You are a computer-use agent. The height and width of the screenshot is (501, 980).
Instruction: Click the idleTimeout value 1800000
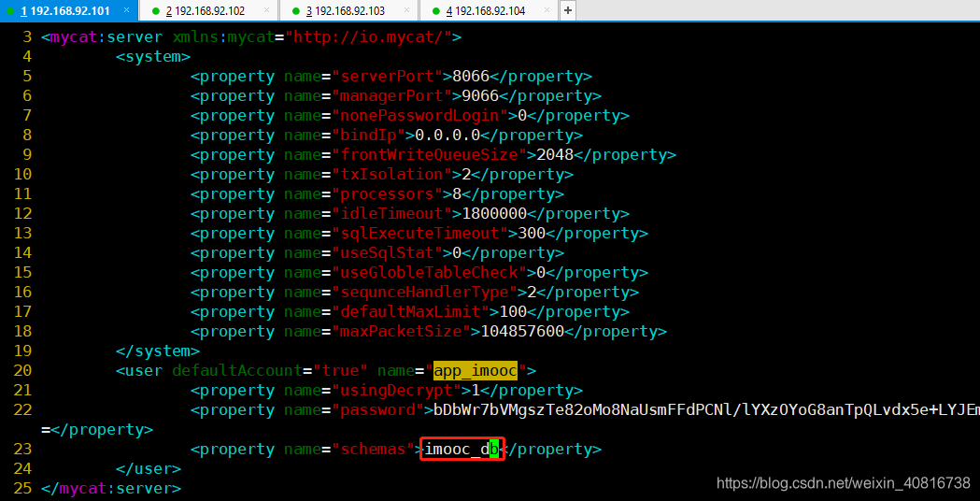[494, 214]
